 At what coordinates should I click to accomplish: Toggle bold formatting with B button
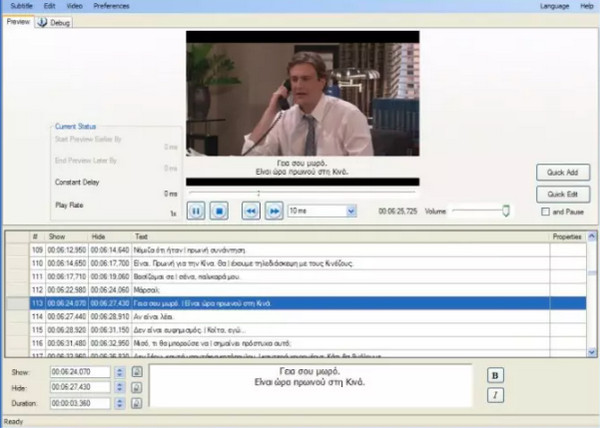[x=495, y=375]
